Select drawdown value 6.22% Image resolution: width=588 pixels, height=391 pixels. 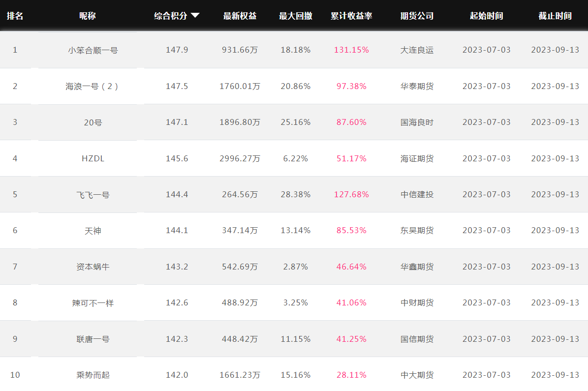(x=296, y=158)
